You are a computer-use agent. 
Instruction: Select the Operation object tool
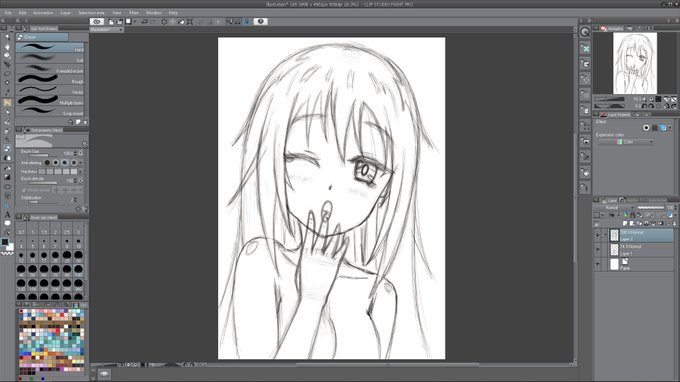7,56
